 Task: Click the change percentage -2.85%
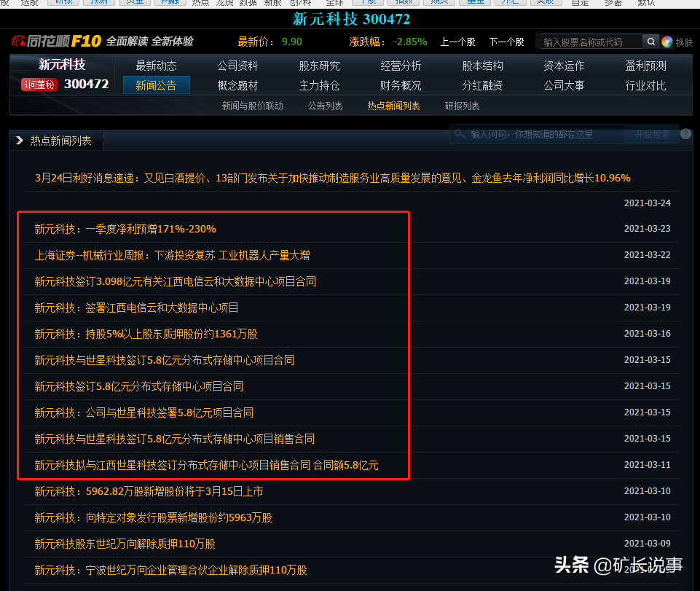click(x=410, y=42)
